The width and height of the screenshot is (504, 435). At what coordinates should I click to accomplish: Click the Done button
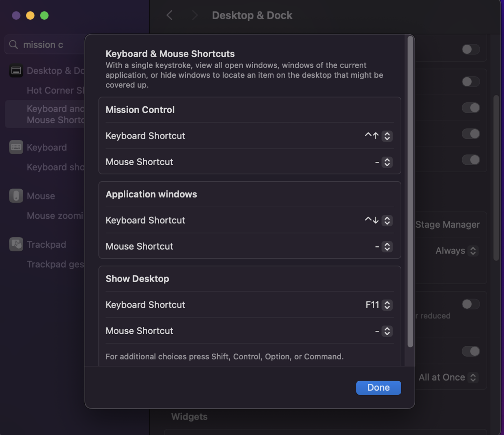tap(378, 387)
